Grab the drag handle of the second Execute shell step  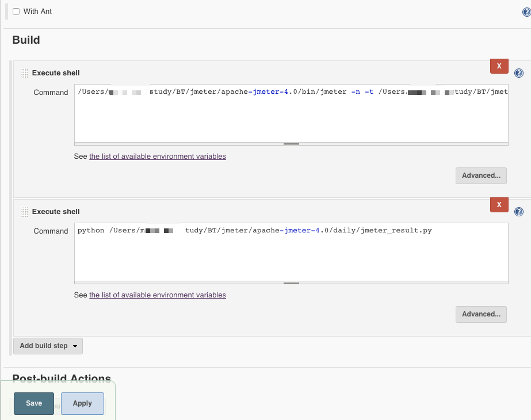[24, 212]
